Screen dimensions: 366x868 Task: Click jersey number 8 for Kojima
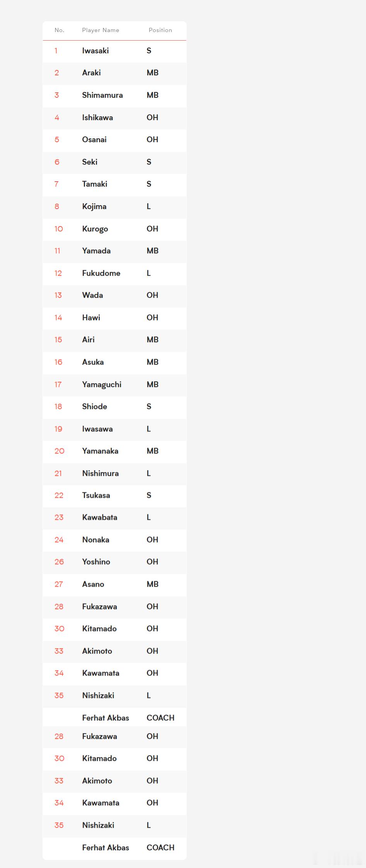tap(57, 206)
